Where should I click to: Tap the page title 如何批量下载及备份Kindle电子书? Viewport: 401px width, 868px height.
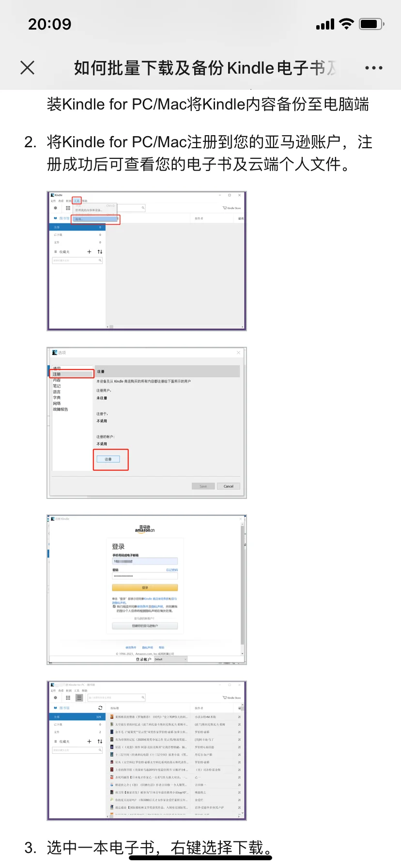205,68
